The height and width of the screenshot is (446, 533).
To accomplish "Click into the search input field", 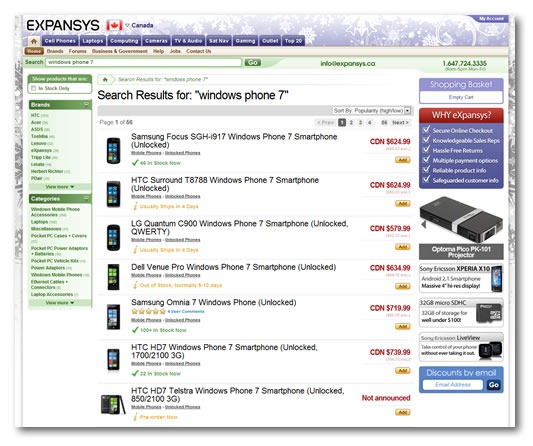I will [x=143, y=62].
